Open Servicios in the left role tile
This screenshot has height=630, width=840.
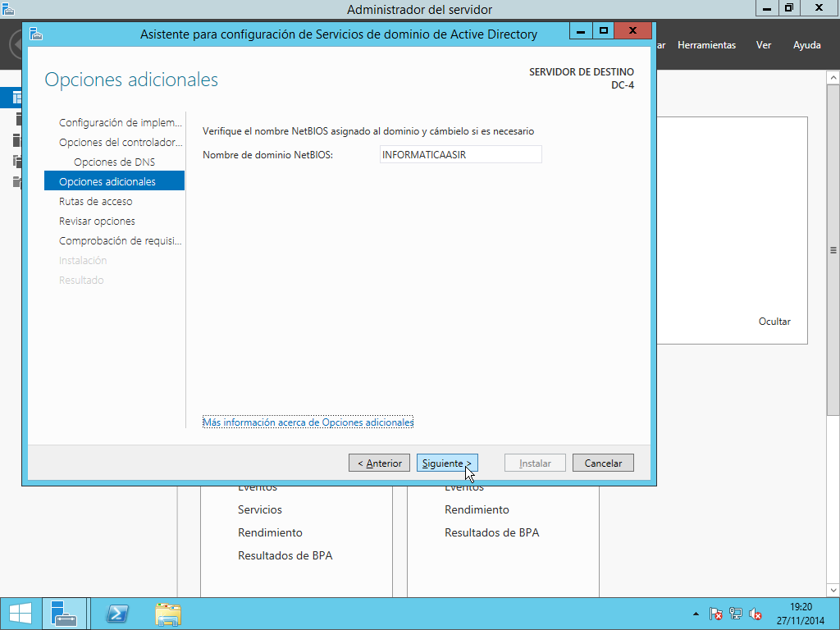click(260, 509)
